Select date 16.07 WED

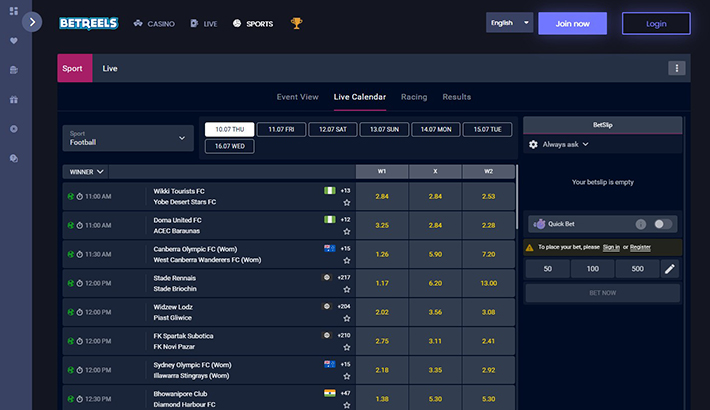coord(230,146)
